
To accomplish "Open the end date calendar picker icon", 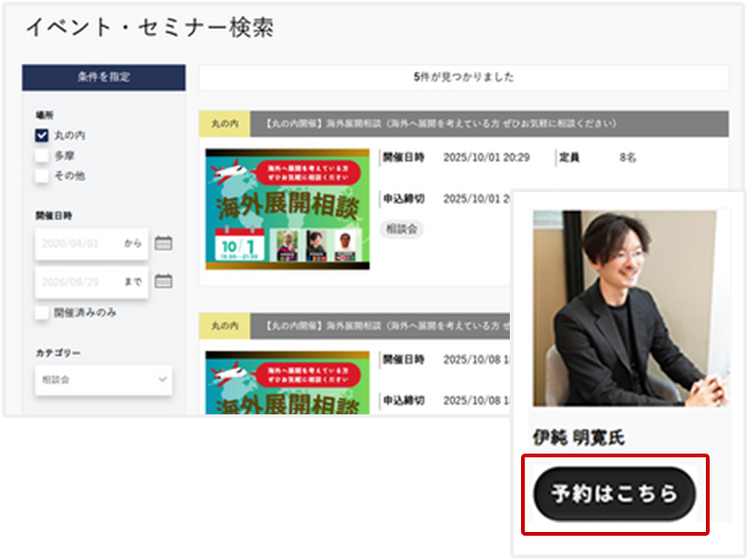I will click(162, 280).
